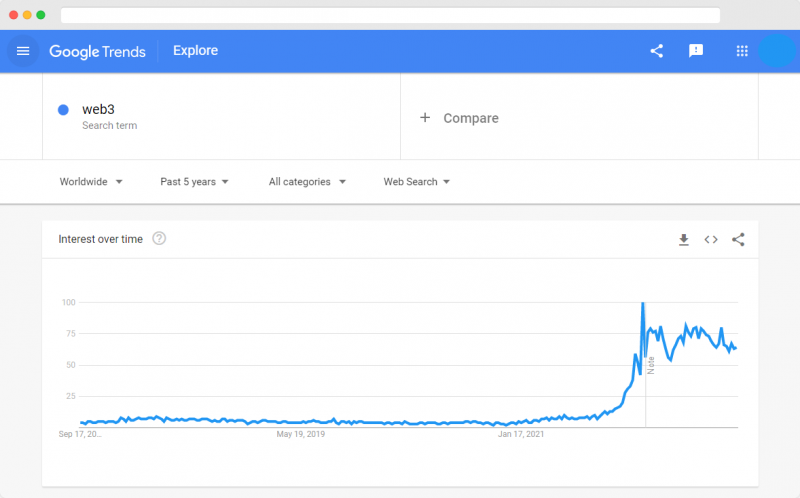This screenshot has width=800, height=498.
Task: Show help for Interest over time
Action: (x=159, y=238)
